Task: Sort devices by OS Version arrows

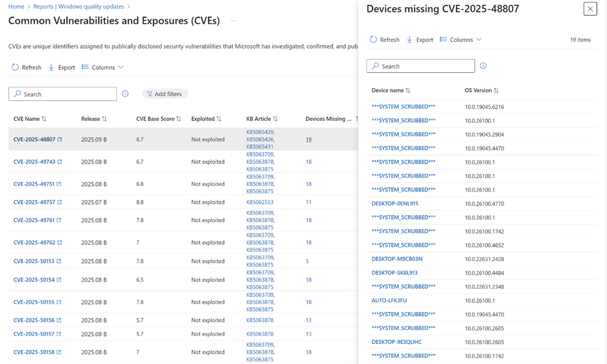Action: click(496, 90)
